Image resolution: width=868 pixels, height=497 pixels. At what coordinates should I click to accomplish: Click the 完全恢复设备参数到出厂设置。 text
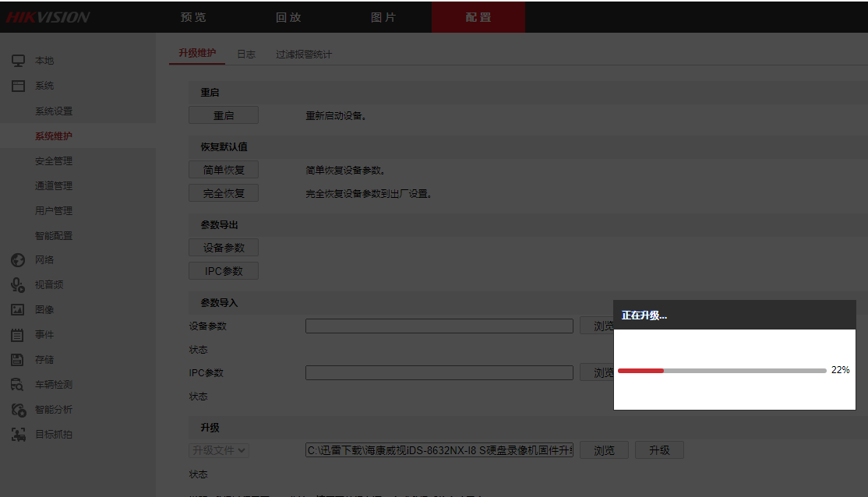369,194
